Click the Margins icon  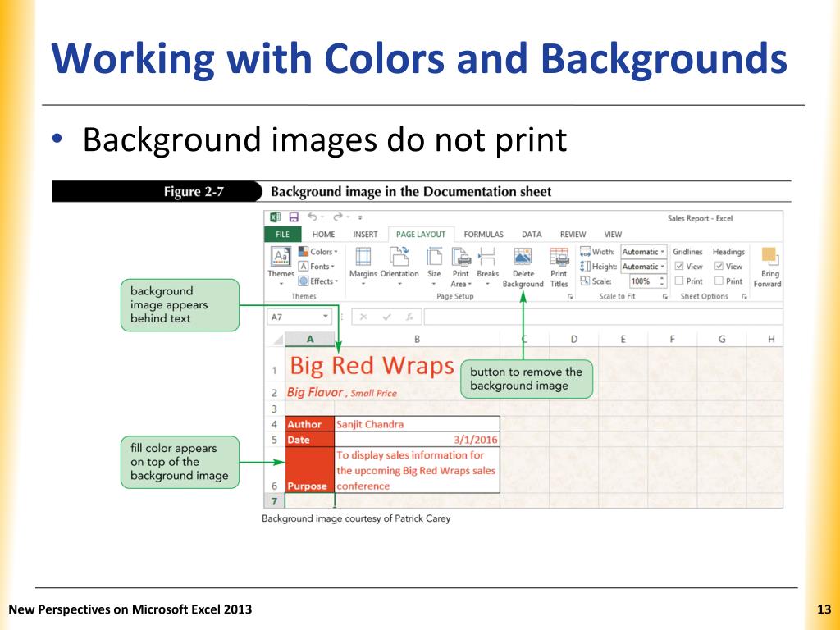pyautogui.click(x=363, y=257)
